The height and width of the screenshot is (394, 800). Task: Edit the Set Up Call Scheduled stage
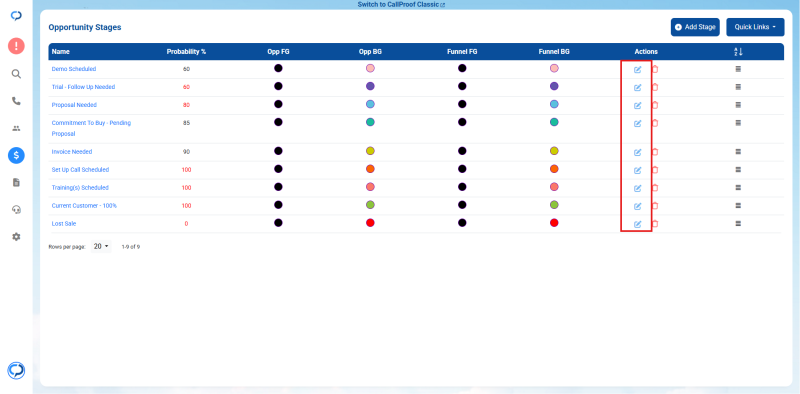pos(637,170)
